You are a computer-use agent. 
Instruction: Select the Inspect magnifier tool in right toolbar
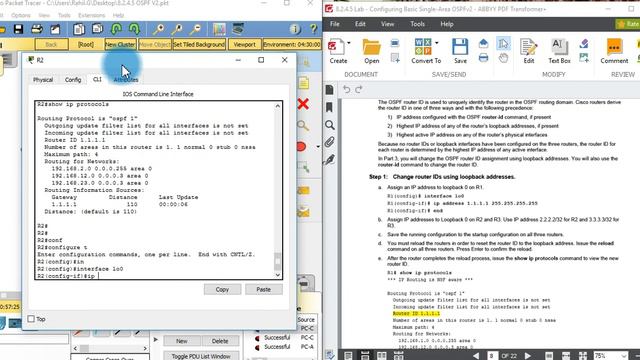(x=303, y=125)
